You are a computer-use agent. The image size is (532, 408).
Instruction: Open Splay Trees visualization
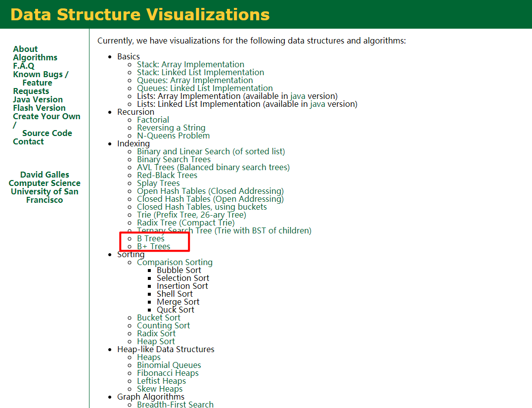(x=158, y=183)
